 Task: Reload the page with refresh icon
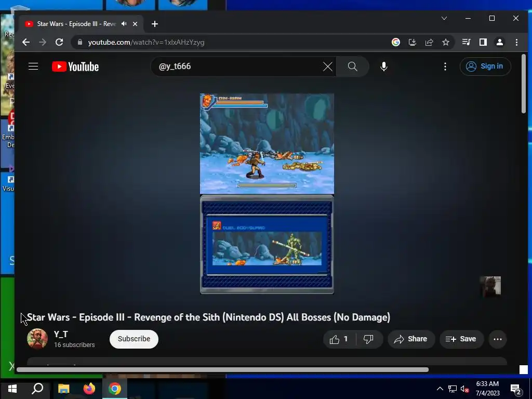[x=59, y=42]
